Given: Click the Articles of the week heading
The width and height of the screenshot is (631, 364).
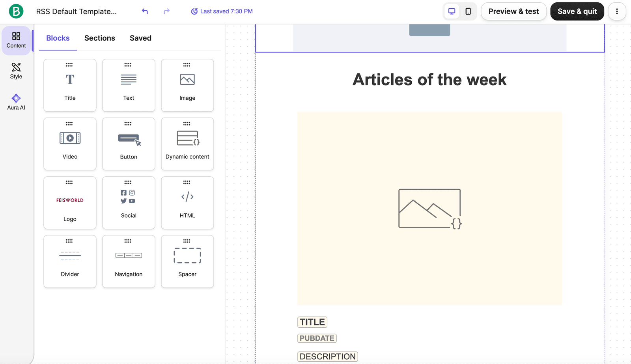Looking at the screenshot, I should click(429, 80).
